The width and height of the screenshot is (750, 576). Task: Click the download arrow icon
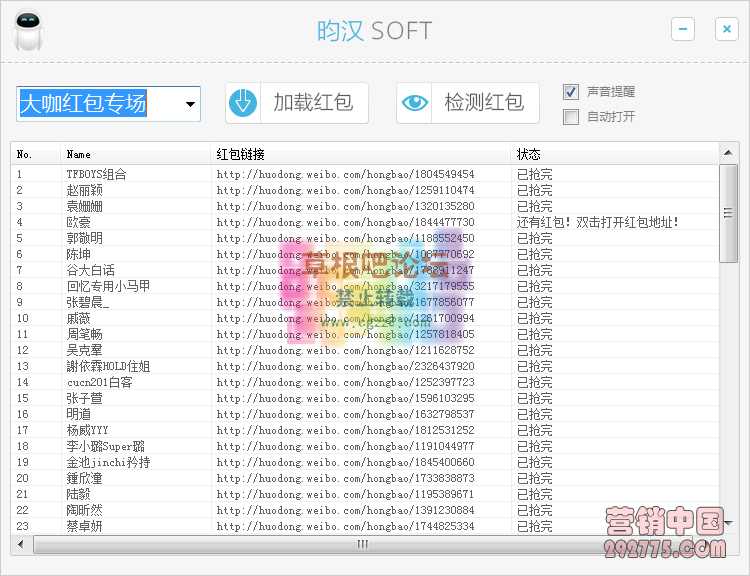pyautogui.click(x=244, y=103)
